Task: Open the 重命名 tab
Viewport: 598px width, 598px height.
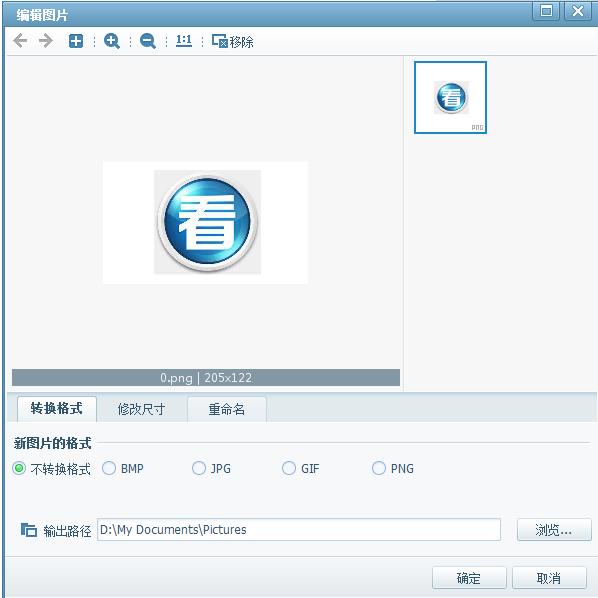Action: [x=227, y=409]
